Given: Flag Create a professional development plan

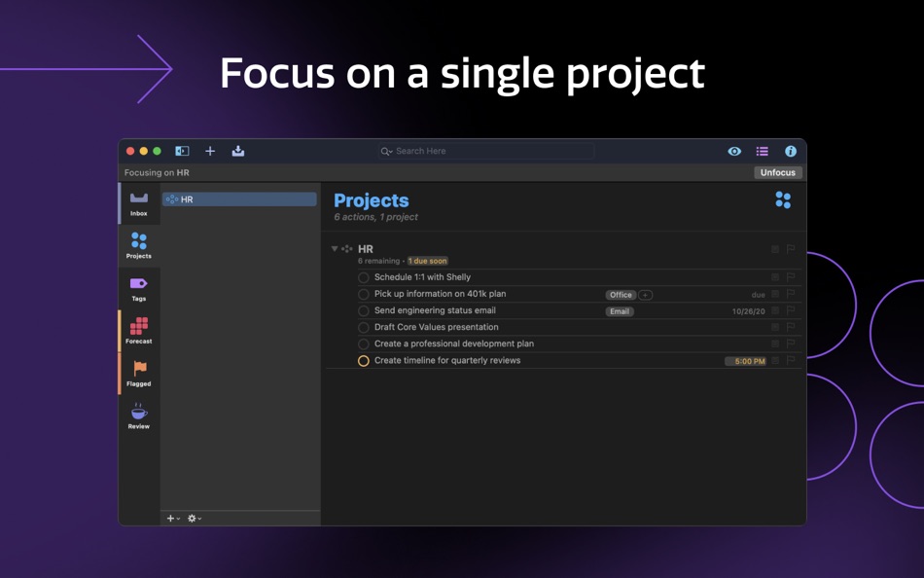Looking at the screenshot, I should coord(791,343).
